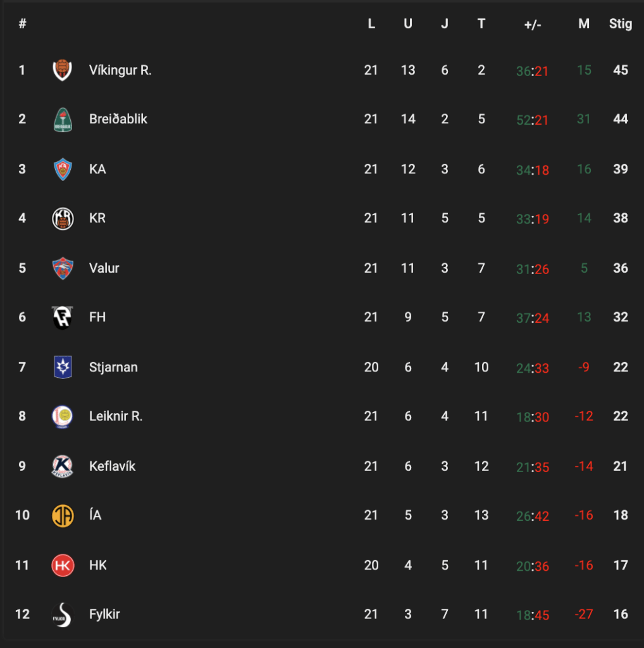644x648 pixels.
Task: Sort by the +/- column header
Action: (x=533, y=25)
